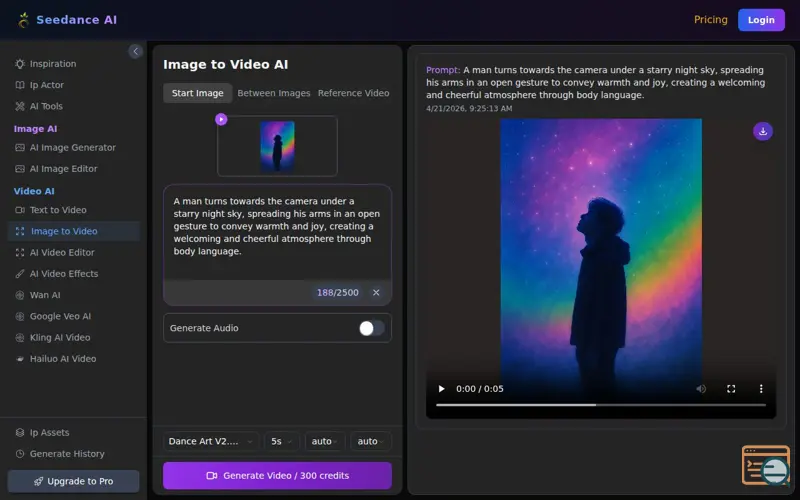
Task: Click the Text to Video camera icon
Action: [x=20, y=210]
